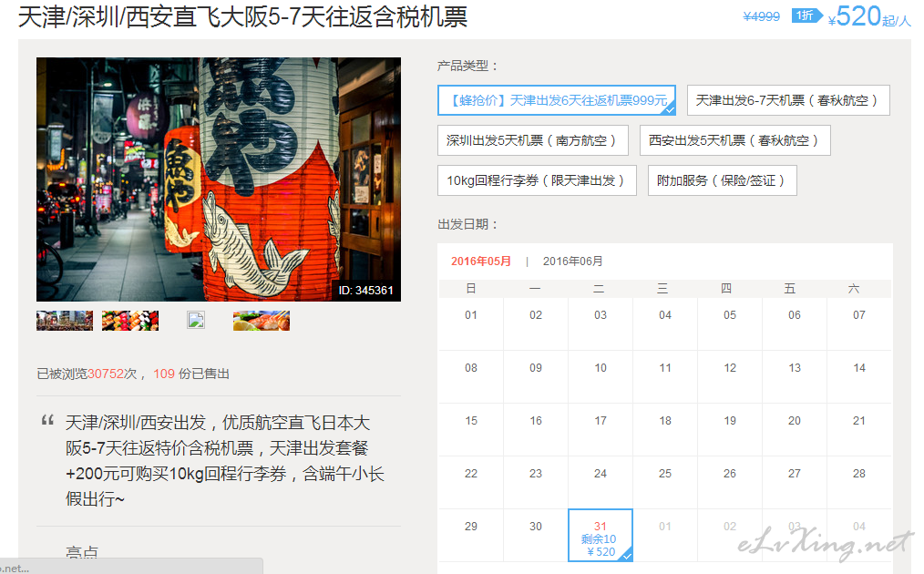
Task: Click calendar date 12
Action: (x=730, y=368)
